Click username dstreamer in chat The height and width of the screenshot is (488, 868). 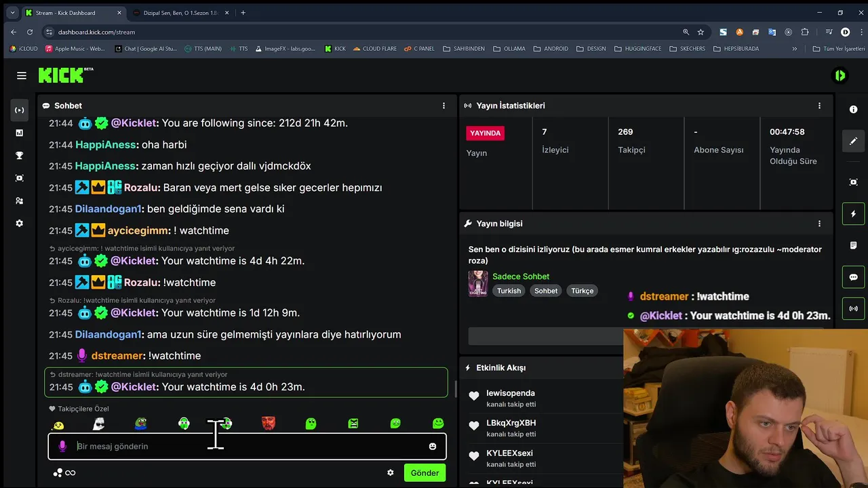coord(117,356)
